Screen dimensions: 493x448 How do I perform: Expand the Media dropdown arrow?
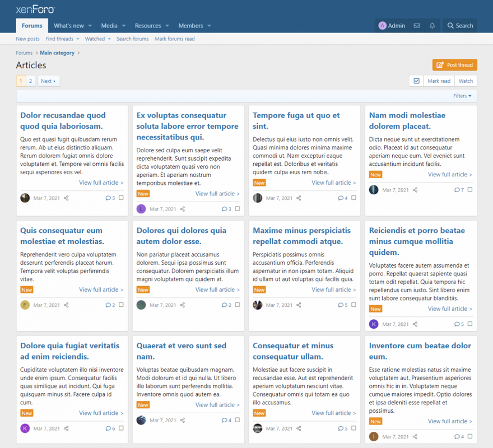(124, 26)
